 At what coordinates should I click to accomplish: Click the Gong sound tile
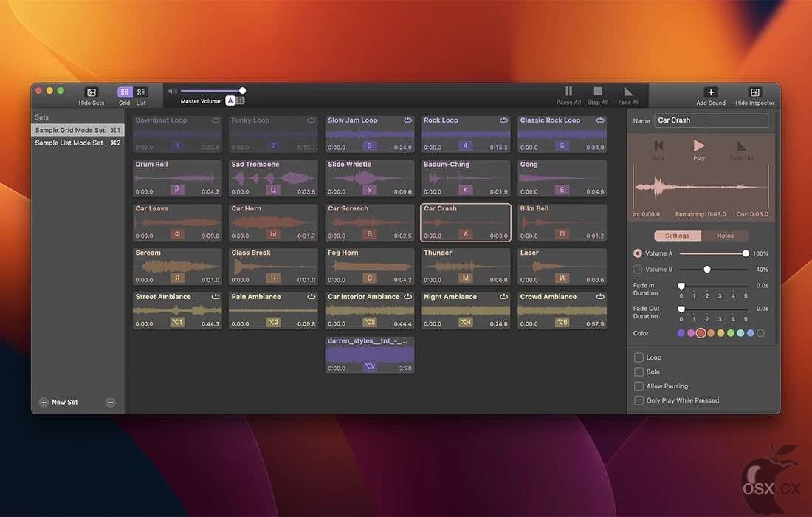click(x=562, y=178)
